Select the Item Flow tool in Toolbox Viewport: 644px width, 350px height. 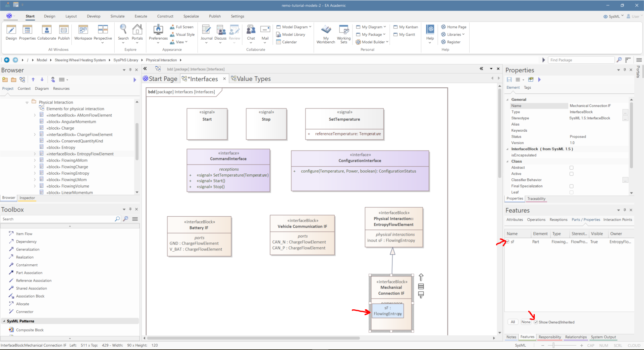pyautogui.click(x=24, y=234)
